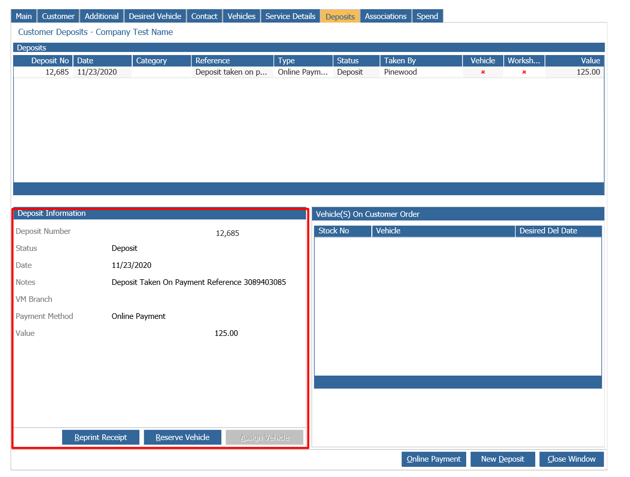Click the 'Customer Deposits - Company Test Name' title

[x=95, y=32]
